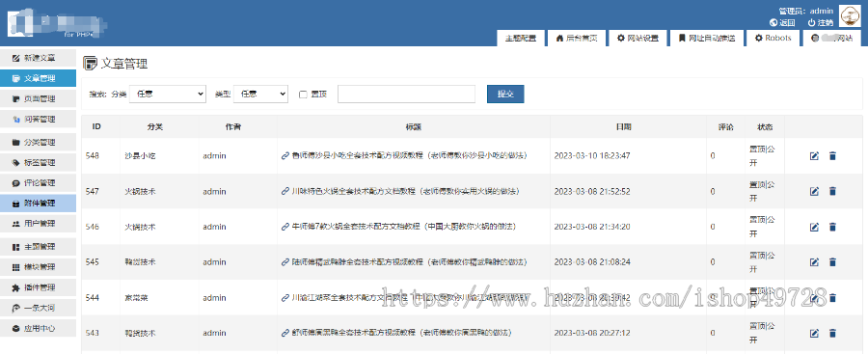Open 附件管理 in the sidebar
Screen dimensions: 868x354
coord(39,204)
